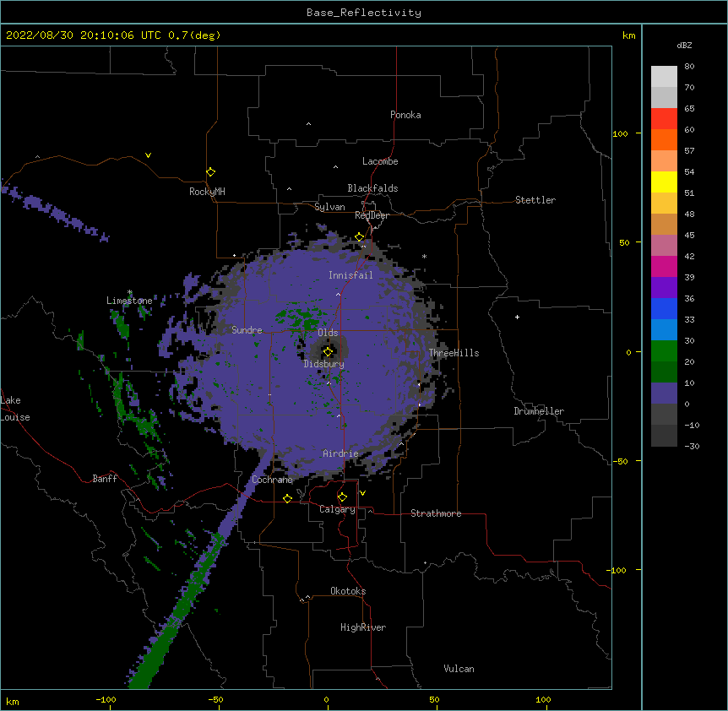Image resolution: width=728 pixels, height=711 pixels.
Task: Click the 100 tick on the right axis
Action: [620, 133]
